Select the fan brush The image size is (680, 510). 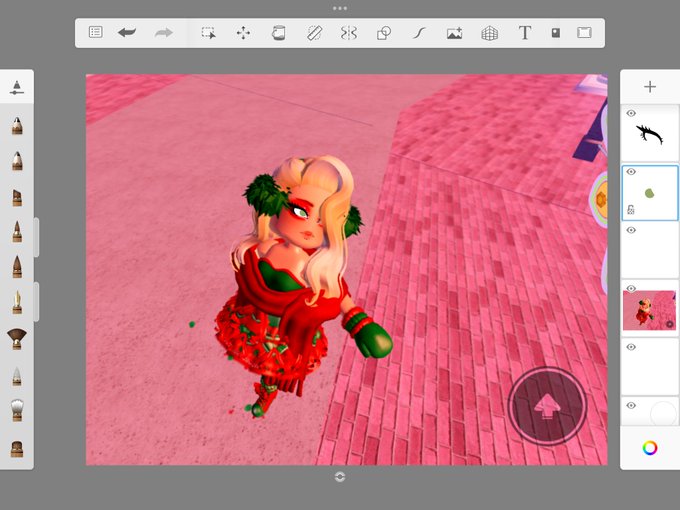17,339
